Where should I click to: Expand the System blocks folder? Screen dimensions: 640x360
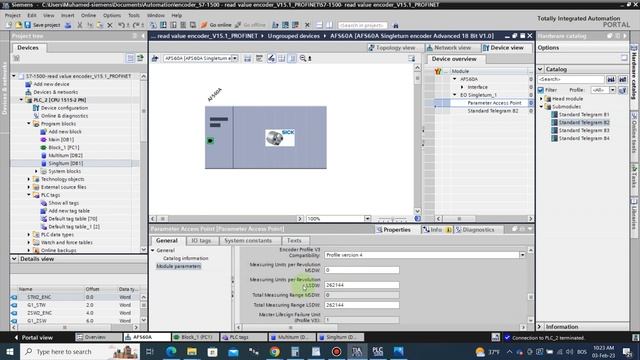tap(36, 171)
